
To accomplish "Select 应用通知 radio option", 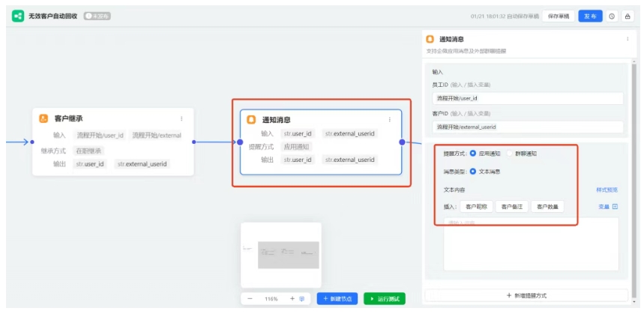I will [x=473, y=154].
